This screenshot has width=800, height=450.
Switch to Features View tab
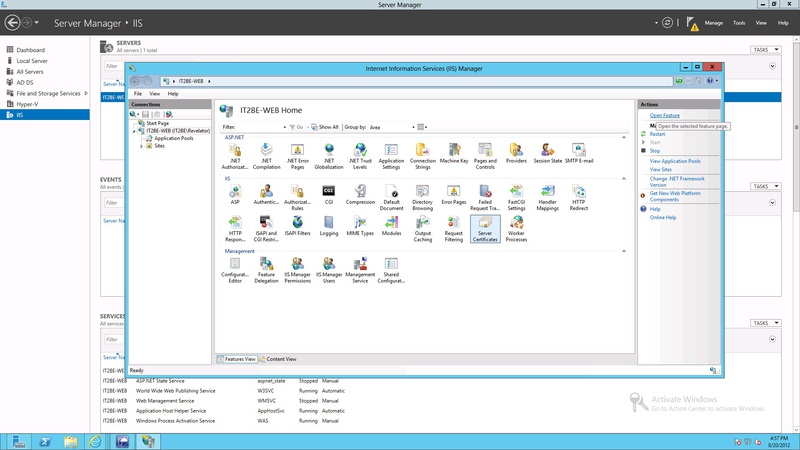pos(236,359)
